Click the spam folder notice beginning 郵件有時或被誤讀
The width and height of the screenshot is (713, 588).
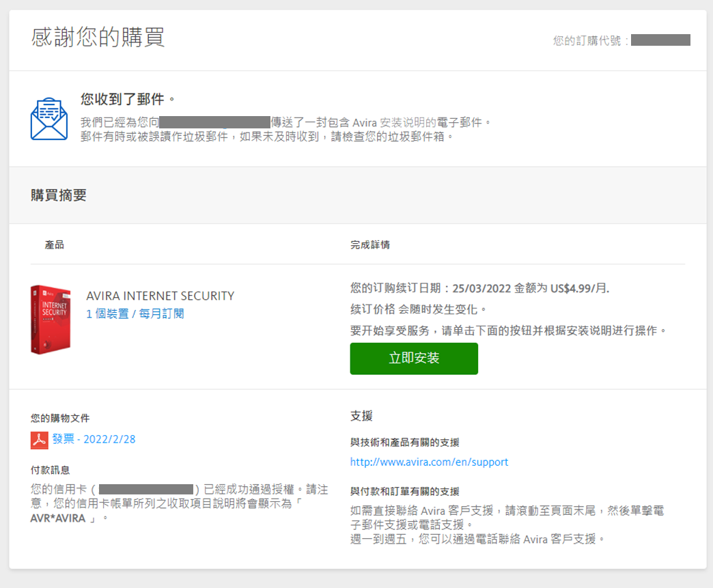[267, 137]
